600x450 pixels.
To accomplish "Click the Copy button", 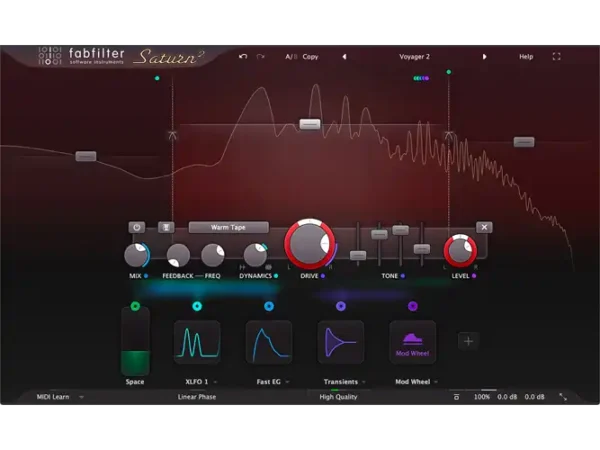I will 310,57.
